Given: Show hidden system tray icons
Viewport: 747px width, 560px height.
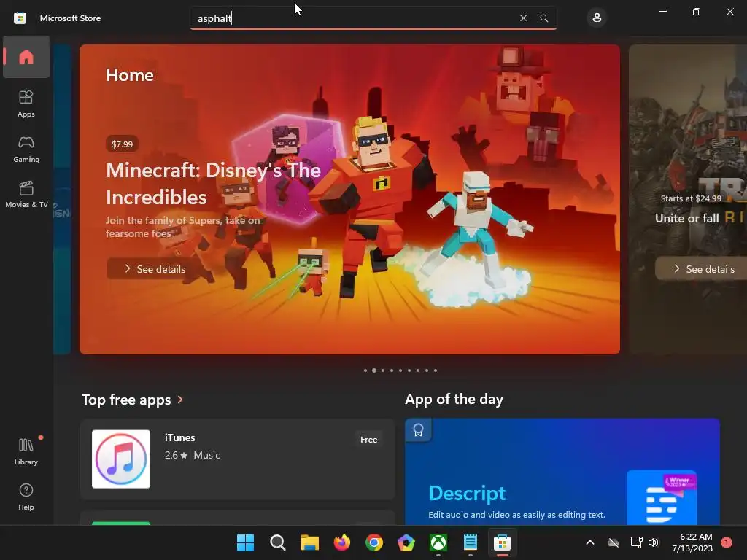Looking at the screenshot, I should [x=589, y=542].
